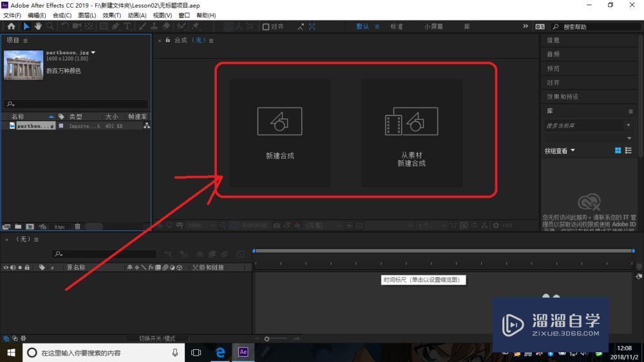Select the Unified Camera tool

(x=77, y=26)
